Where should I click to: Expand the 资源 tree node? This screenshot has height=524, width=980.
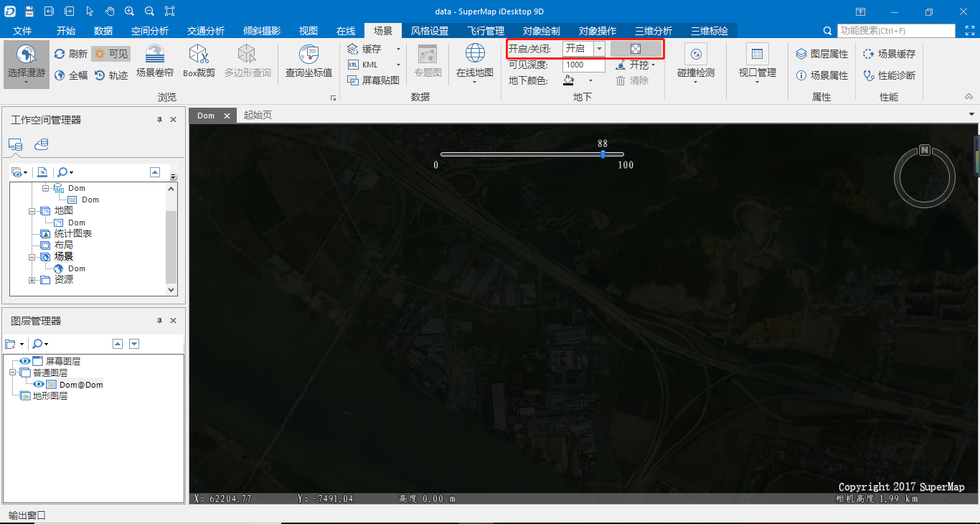pos(32,280)
